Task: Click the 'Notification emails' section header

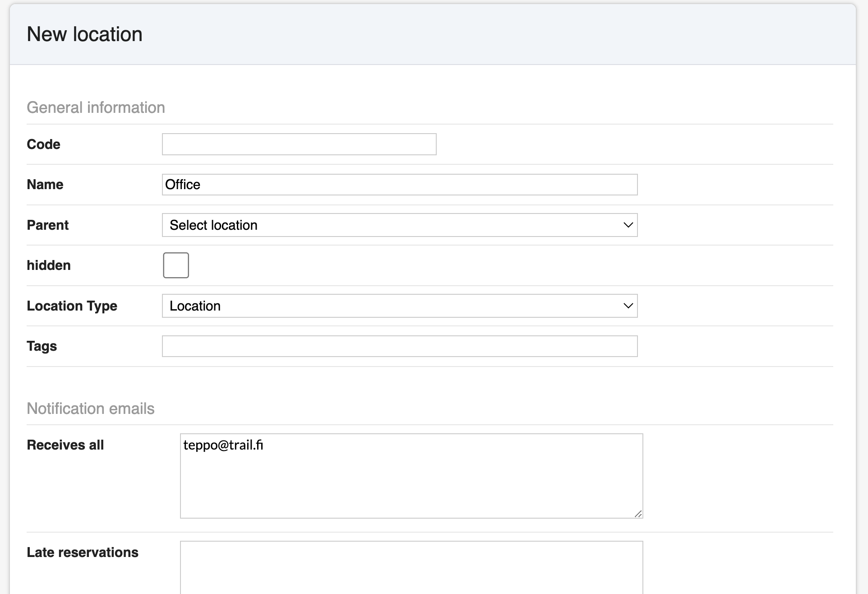Action: 91,408
